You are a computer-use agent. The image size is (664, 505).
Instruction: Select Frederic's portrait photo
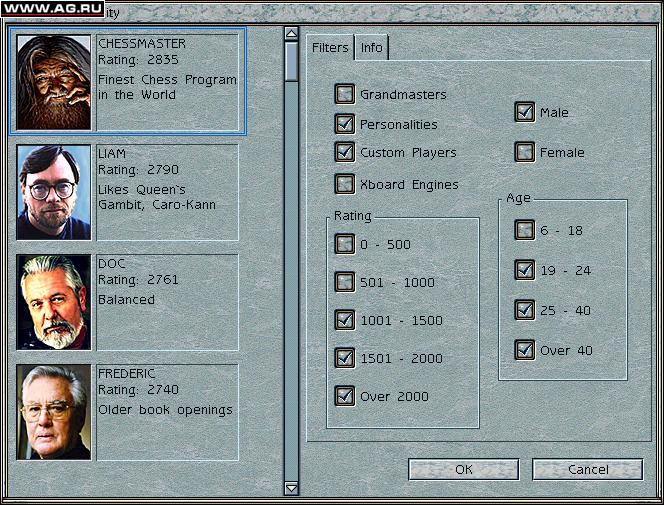pos(54,412)
